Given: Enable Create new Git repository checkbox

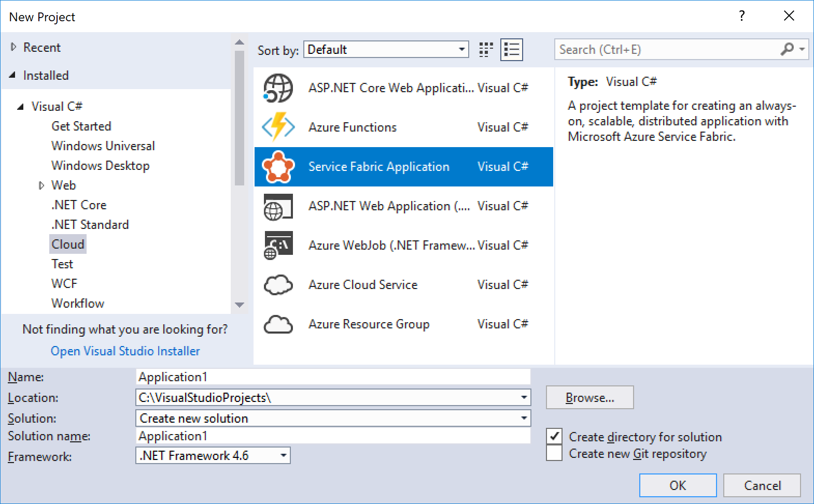Looking at the screenshot, I should pos(554,453).
